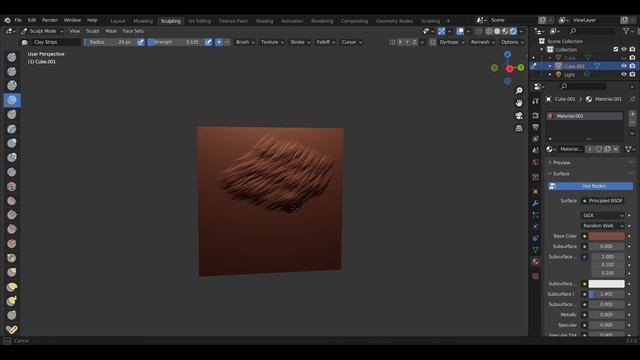Image resolution: width=640 pixels, height=360 pixels.
Task: Open the Material properties tab icon
Action: coord(536,261)
